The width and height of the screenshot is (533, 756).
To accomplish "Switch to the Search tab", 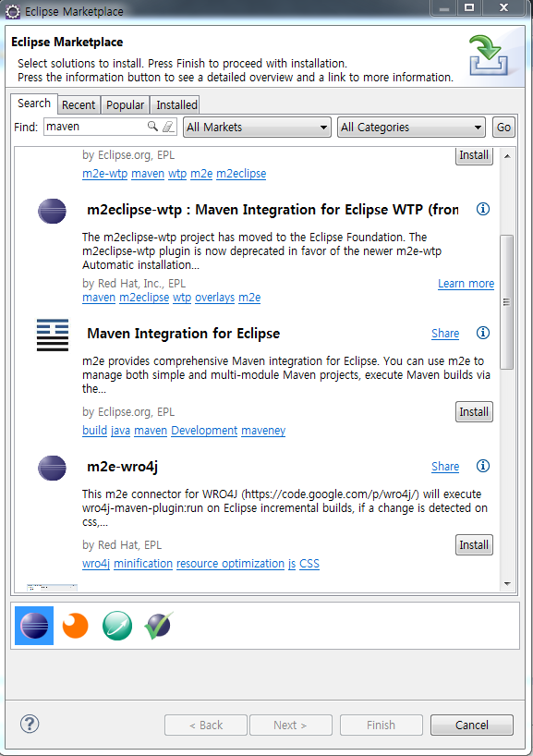I will click(34, 104).
